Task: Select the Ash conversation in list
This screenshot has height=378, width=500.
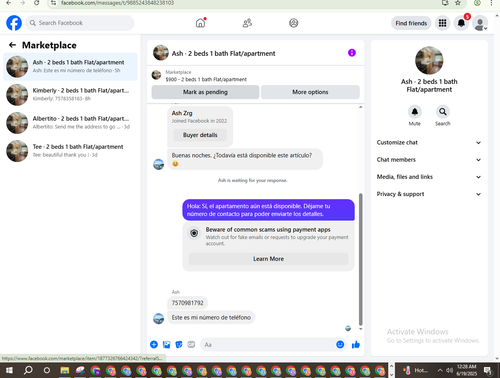Action: click(70, 66)
